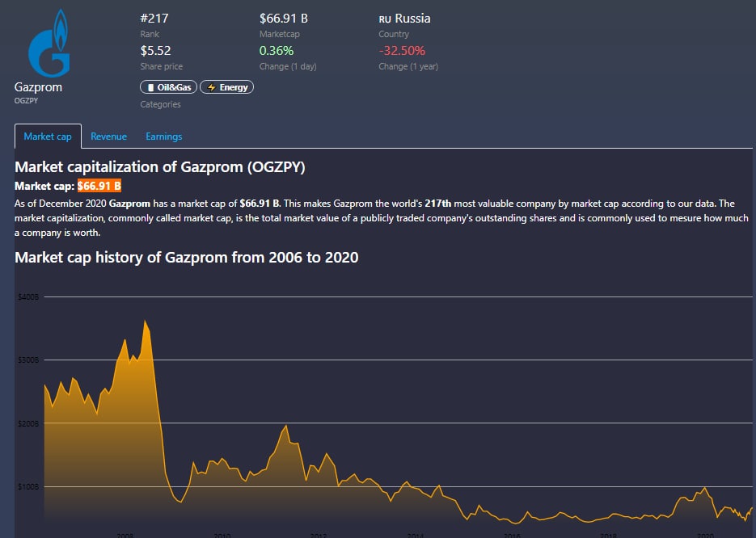The height and width of the screenshot is (538, 756).
Task: Switch to the Earnings tab
Action: (x=164, y=137)
